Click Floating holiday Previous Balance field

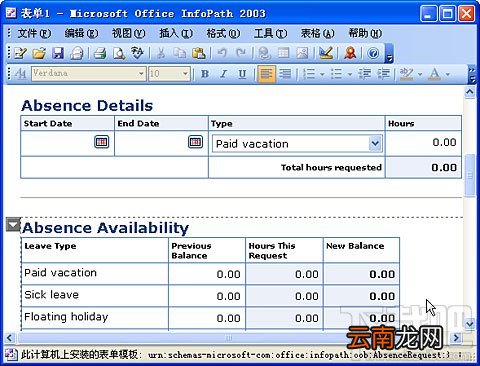(x=207, y=318)
